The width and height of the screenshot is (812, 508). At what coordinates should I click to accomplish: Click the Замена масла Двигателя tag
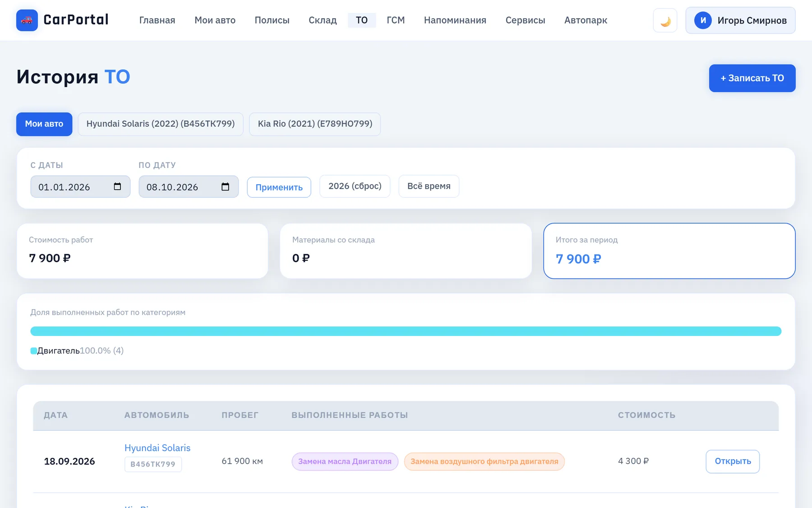point(345,461)
